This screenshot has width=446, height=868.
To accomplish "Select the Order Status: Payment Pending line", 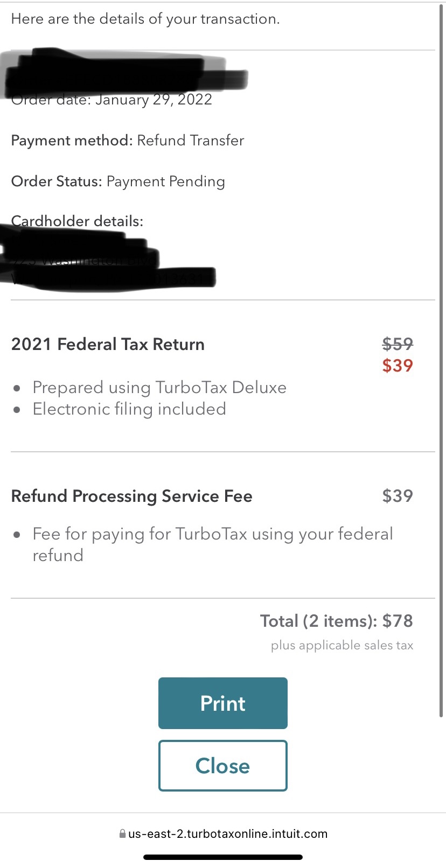I will pos(118,181).
